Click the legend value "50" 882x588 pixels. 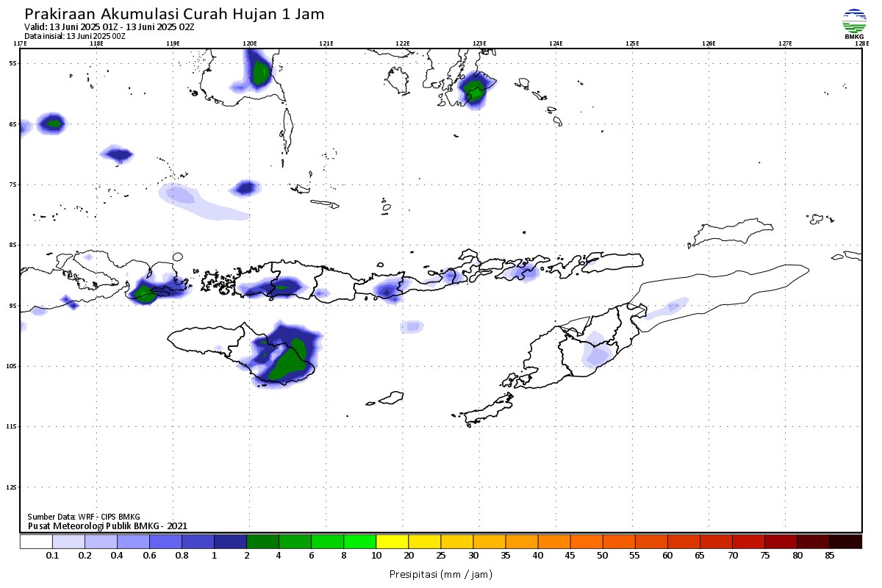coord(603,556)
